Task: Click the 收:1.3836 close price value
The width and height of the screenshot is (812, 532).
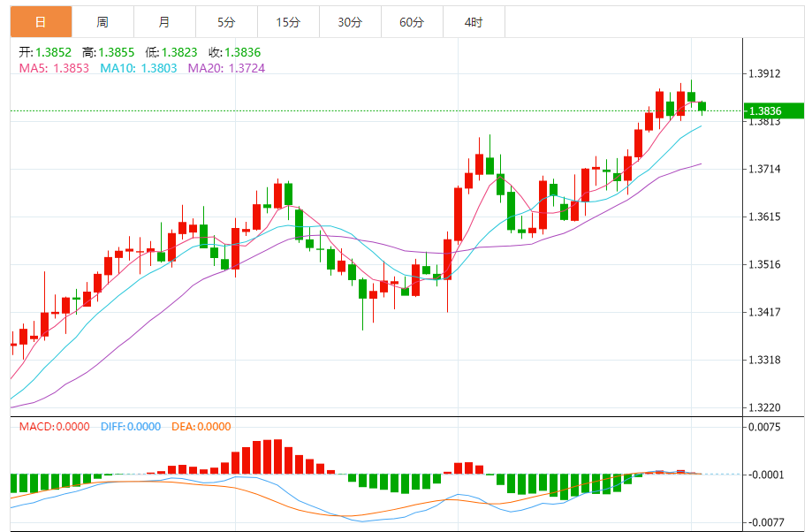Action: (235, 52)
